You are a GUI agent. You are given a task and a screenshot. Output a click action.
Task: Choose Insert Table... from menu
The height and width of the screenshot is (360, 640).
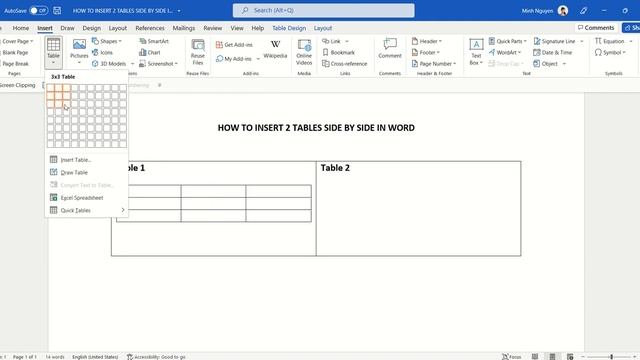point(87,160)
